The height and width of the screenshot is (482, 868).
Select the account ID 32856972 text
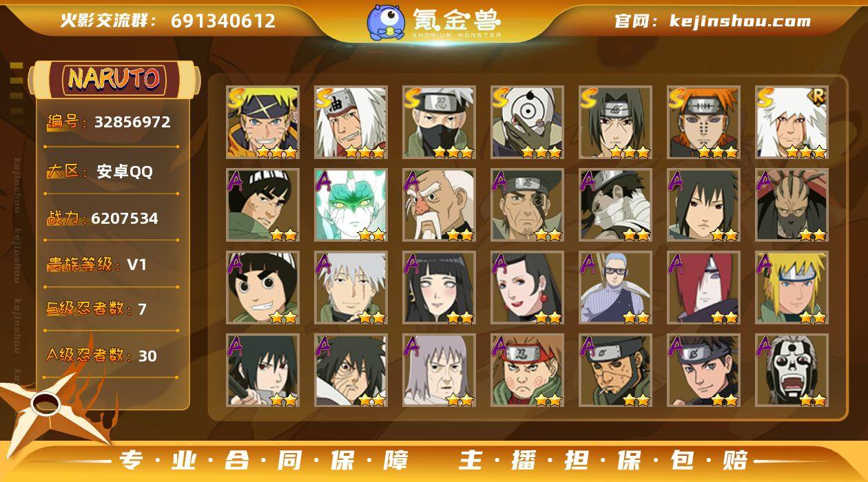132,123
